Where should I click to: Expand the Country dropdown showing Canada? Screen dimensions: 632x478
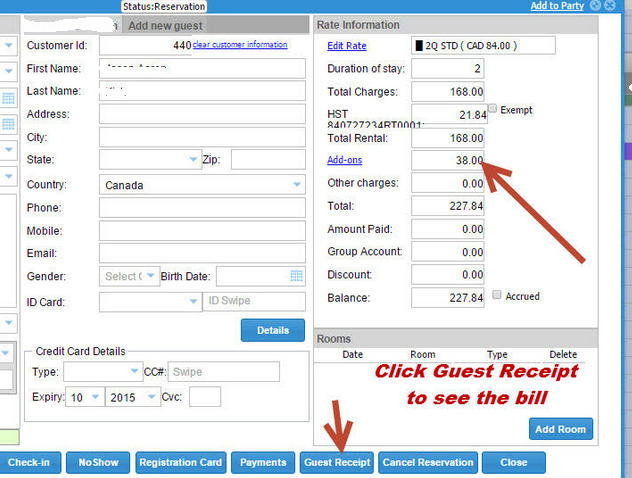tap(297, 185)
